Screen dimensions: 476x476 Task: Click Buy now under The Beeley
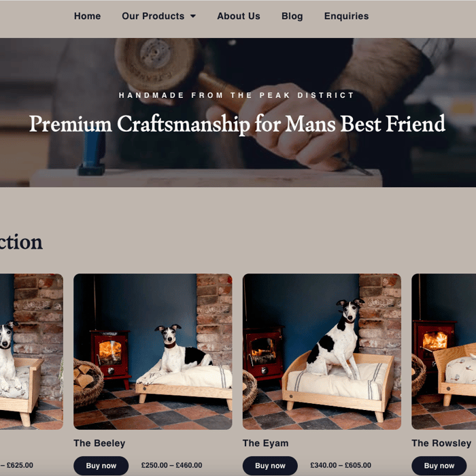tap(101, 465)
